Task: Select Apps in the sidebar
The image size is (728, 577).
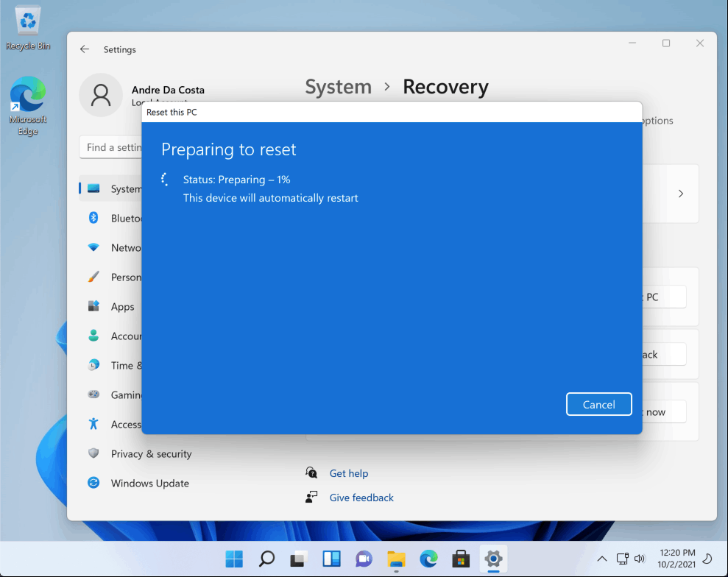Action: (122, 306)
